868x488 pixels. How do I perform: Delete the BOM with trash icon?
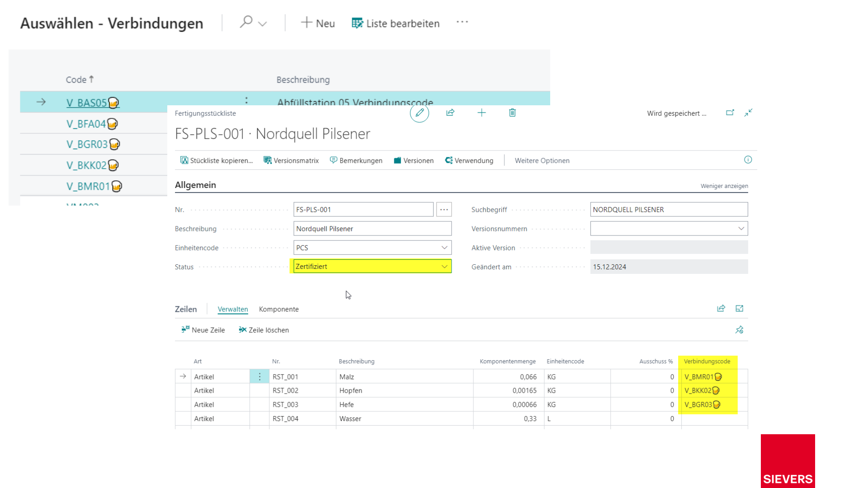click(x=512, y=113)
